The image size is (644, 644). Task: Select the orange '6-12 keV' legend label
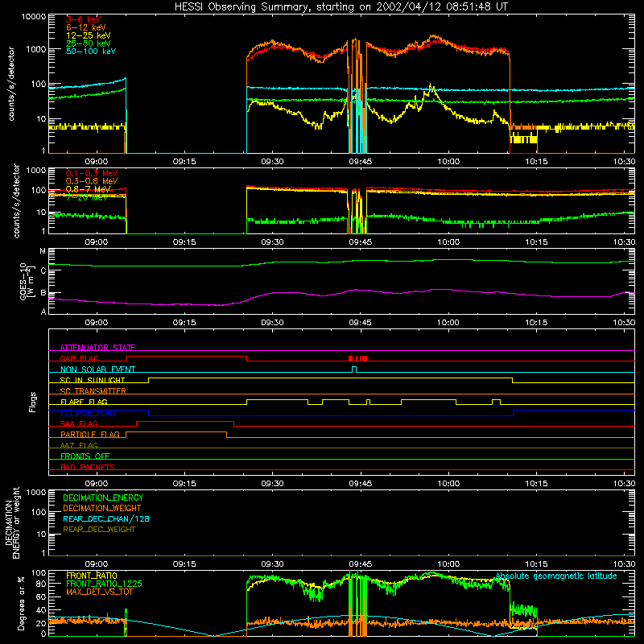[x=86, y=27]
